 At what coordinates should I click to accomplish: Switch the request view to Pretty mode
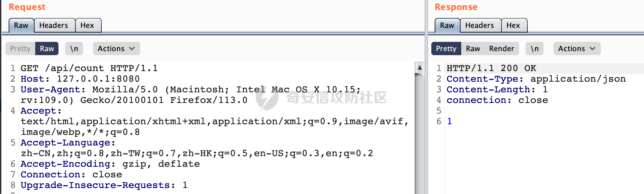point(20,48)
